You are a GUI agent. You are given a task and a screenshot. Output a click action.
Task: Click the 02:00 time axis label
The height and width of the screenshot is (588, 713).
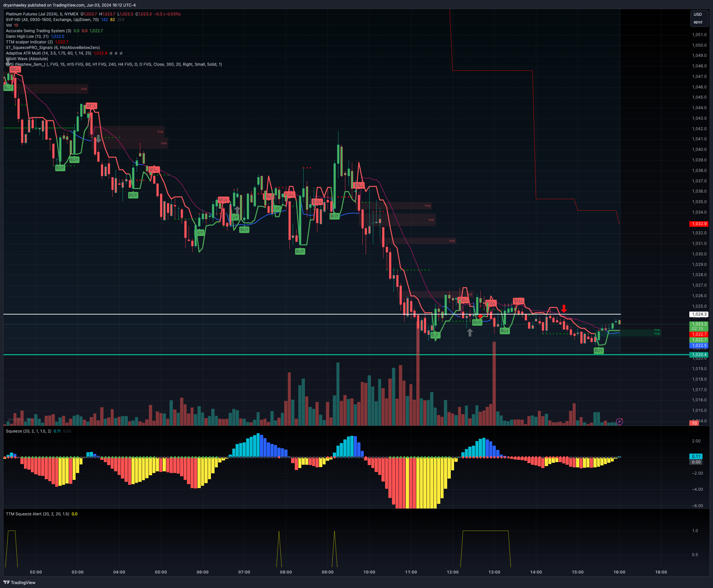(x=36, y=572)
